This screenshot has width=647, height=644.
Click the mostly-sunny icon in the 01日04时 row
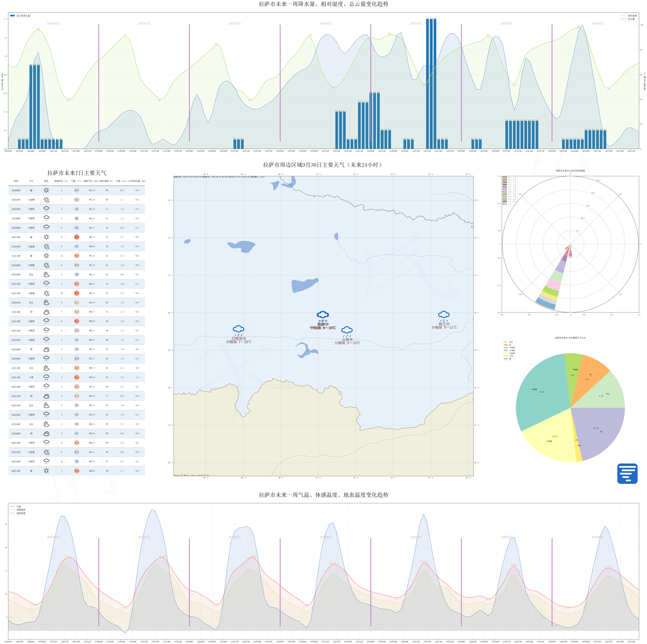coord(46,246)
